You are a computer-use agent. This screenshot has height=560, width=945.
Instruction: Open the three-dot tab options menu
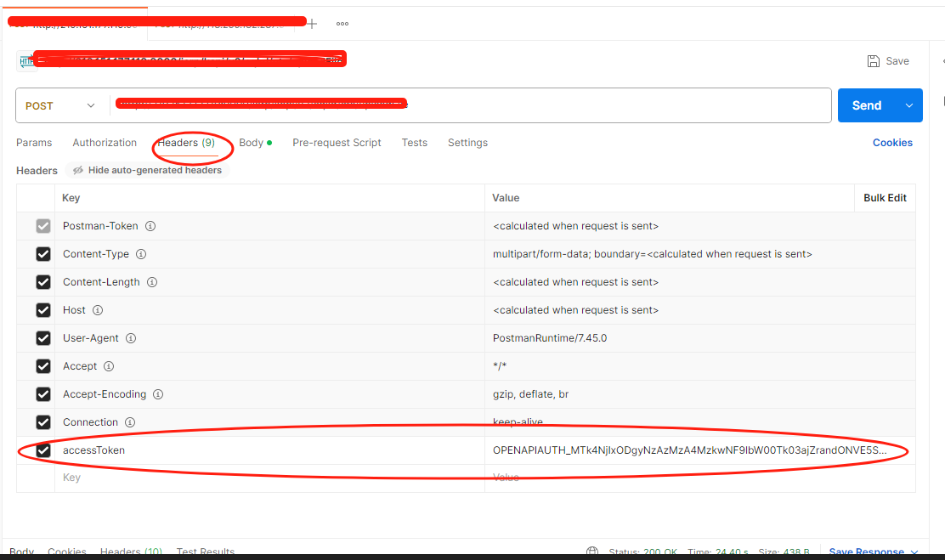tap(342, 24)
